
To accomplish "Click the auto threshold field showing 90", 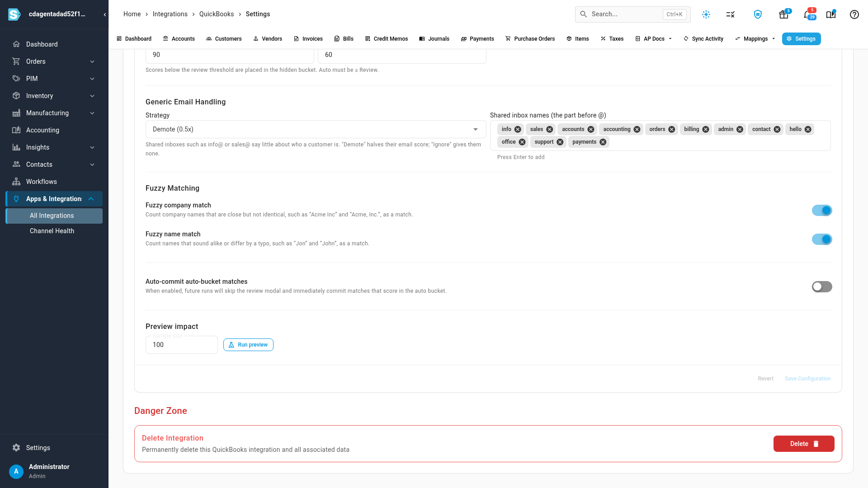I will point(230,55).
